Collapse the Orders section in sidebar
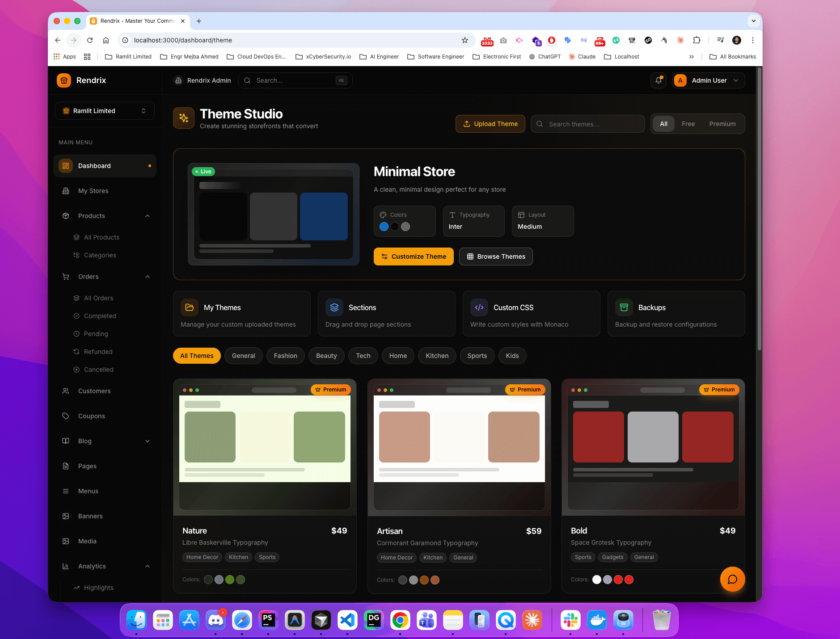Image resolution: width=840 pixels, height=639 pixels. [148, 277]
